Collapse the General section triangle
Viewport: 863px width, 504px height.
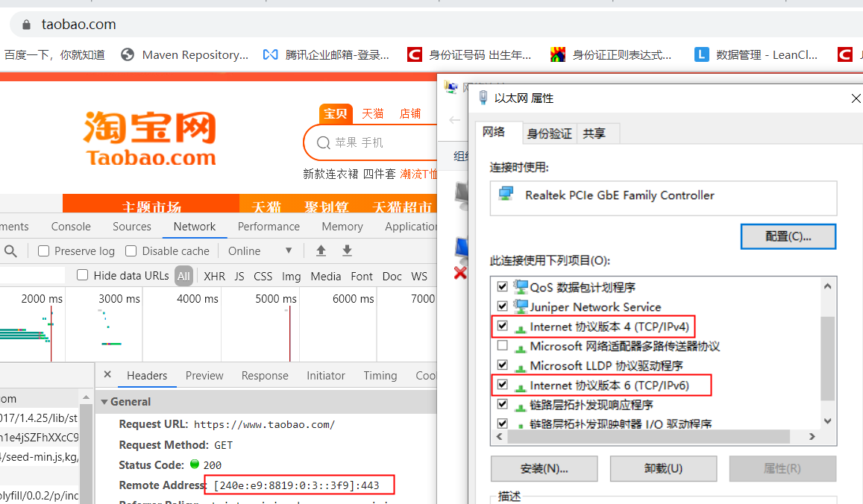click(104, 402)
